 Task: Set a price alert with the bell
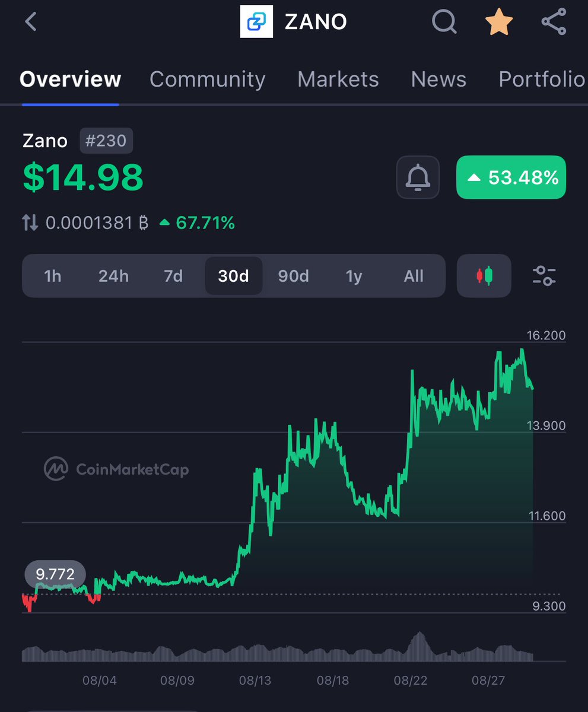(x=418, y=177)
